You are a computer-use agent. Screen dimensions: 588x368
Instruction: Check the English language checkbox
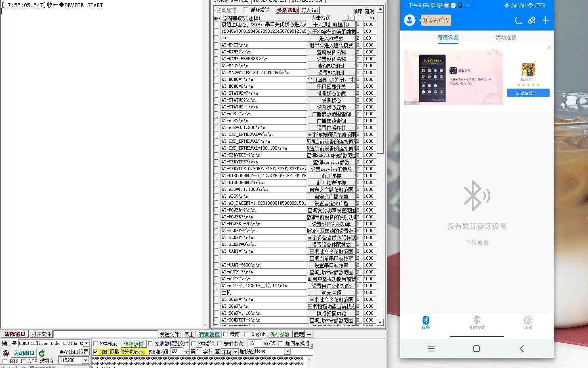[247, 334]
